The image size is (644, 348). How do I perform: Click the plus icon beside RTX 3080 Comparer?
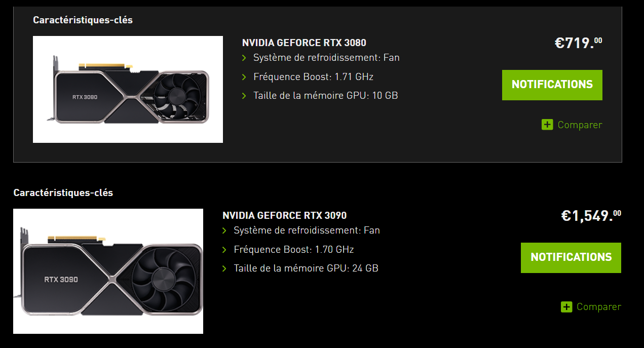click(547, 125)
